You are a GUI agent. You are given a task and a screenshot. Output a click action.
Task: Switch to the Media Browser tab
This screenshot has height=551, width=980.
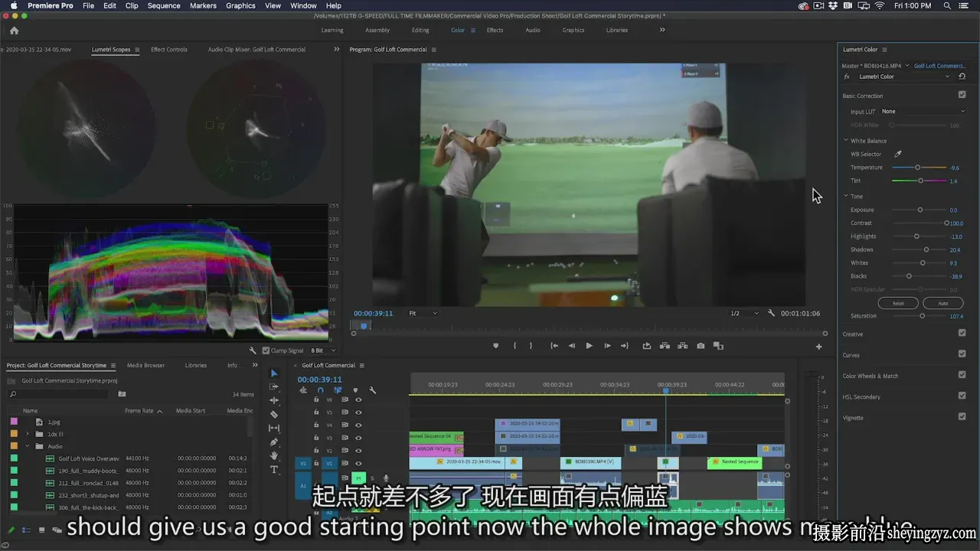coord(145,365)
